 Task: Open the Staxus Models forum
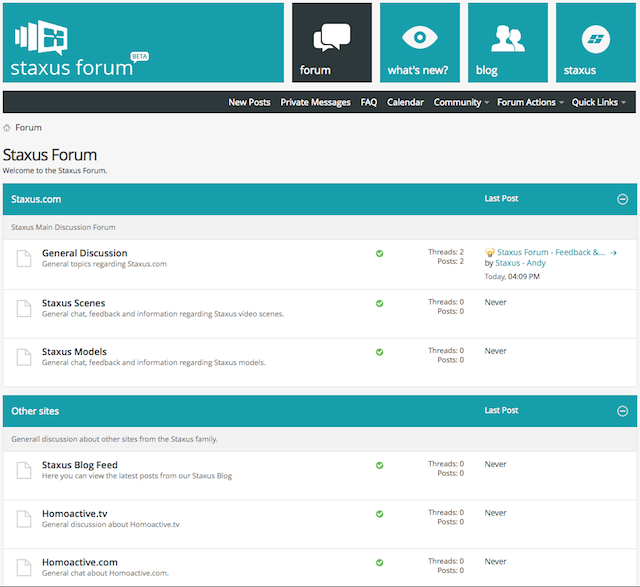[74, 352]
